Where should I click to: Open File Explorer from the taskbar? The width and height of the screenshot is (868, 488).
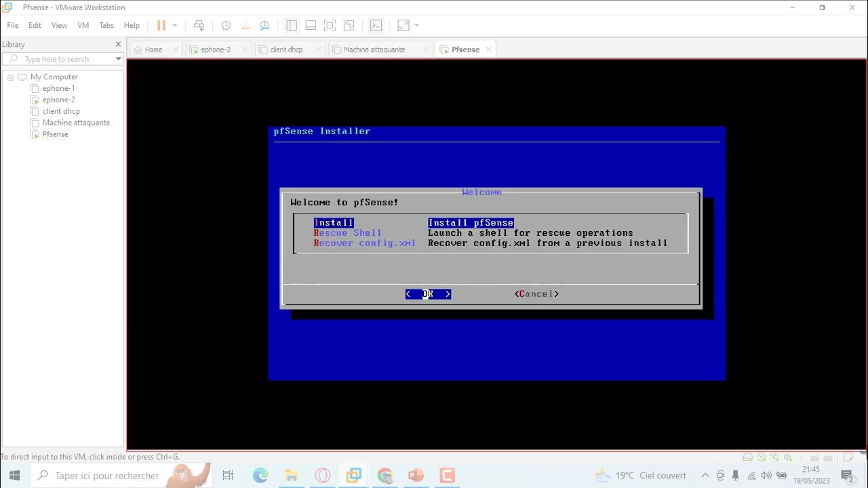(x=292, y=475)
